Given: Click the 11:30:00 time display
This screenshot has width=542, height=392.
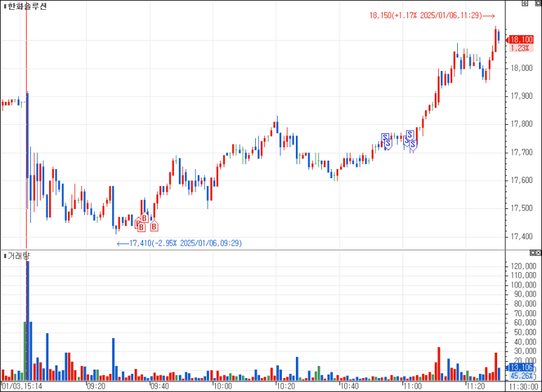Looking at the screenshot, I should point(523,386).
